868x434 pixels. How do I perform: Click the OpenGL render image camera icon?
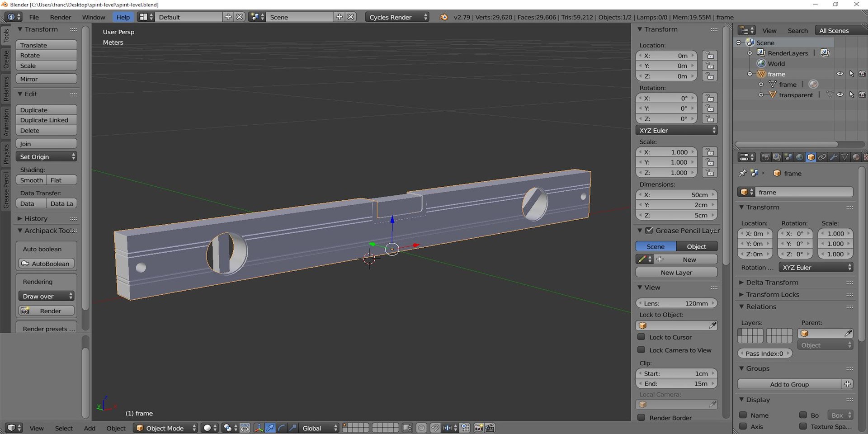479,428
